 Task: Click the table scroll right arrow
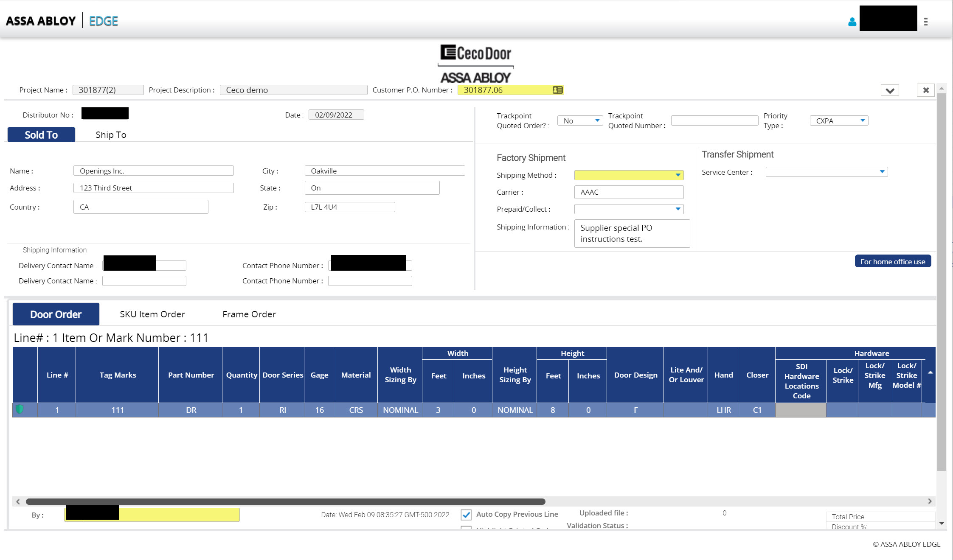click(x=930, y=501)
